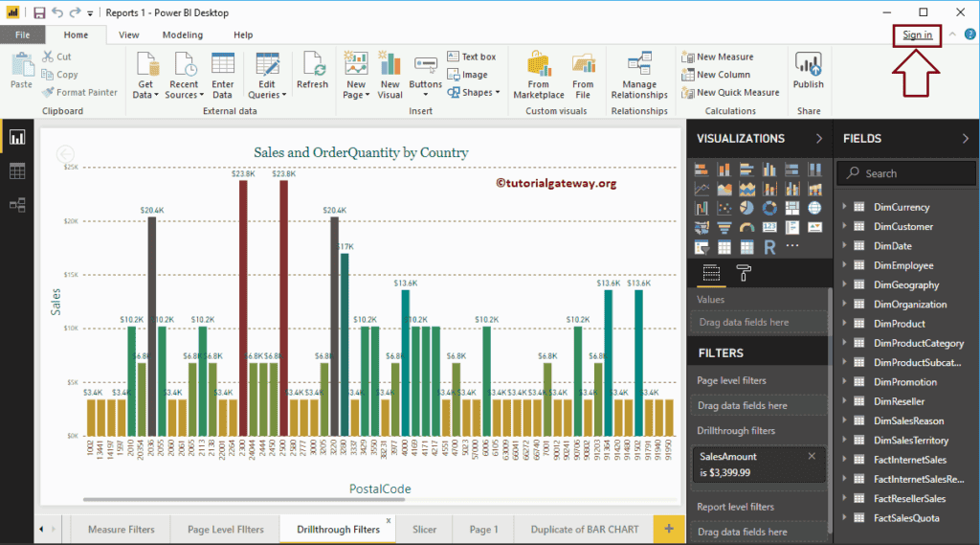Click the Publish button

(808, 70)
